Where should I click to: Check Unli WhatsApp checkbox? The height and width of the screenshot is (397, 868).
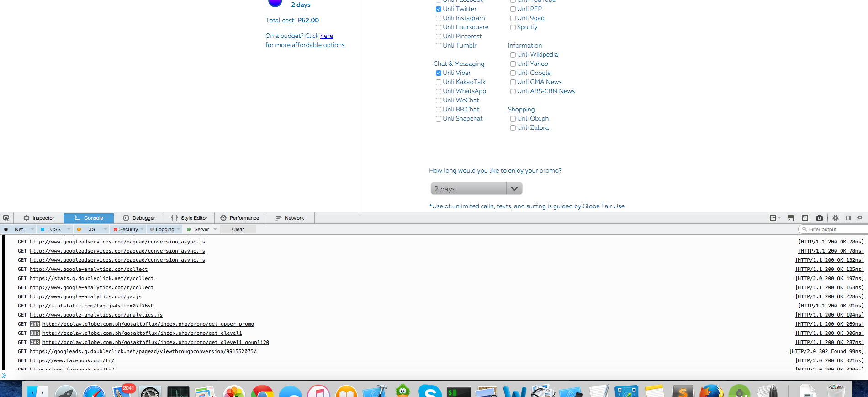click(439, 91)
